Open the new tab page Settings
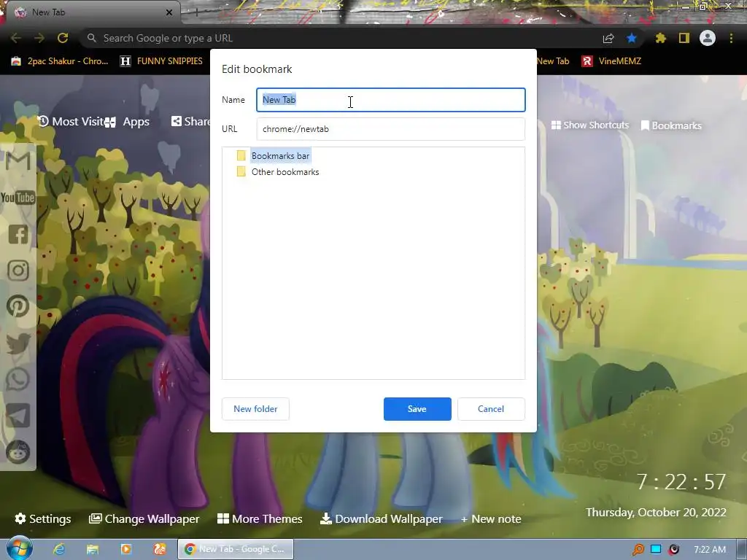Viewport: 747px width, 560px height. pyautogui.click(x=43, y=518)
